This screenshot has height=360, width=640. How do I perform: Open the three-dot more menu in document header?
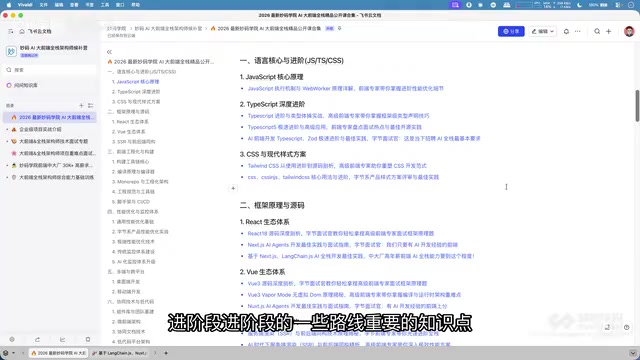pos(578,31)
